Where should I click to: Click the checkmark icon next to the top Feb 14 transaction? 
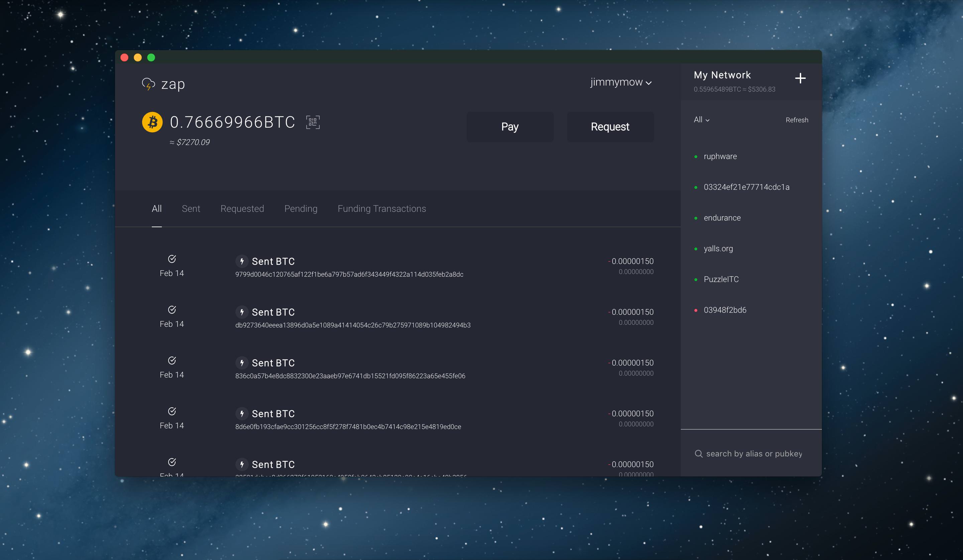pos(172,259)
